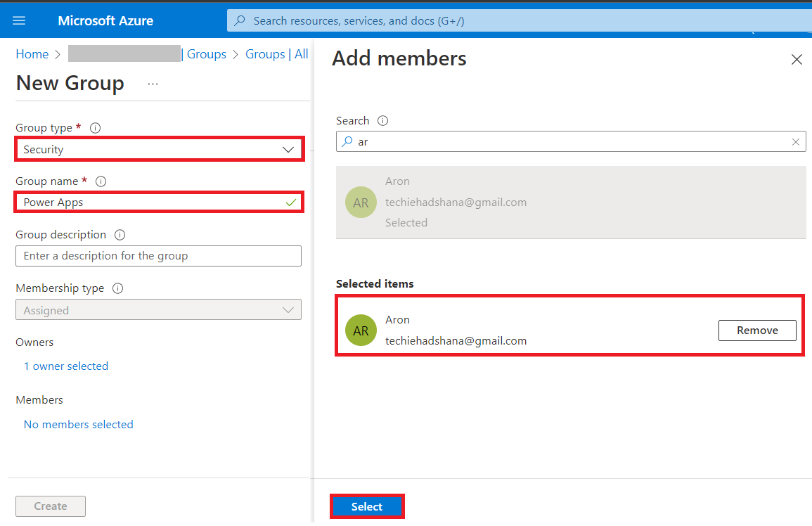Click the '1 owner selected' link
Viewport: 812px width, 526px height.
pyautogui.click(x=66, y=366)
